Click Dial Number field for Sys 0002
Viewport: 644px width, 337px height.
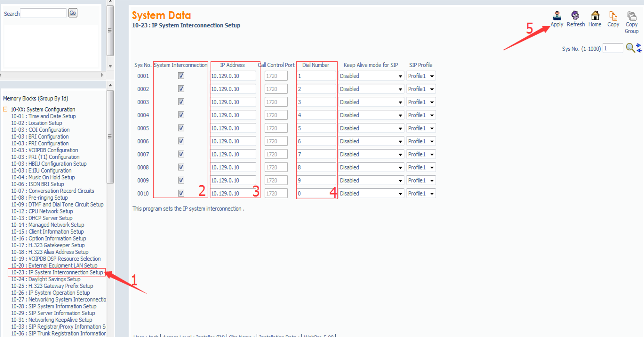click(317, 89)
